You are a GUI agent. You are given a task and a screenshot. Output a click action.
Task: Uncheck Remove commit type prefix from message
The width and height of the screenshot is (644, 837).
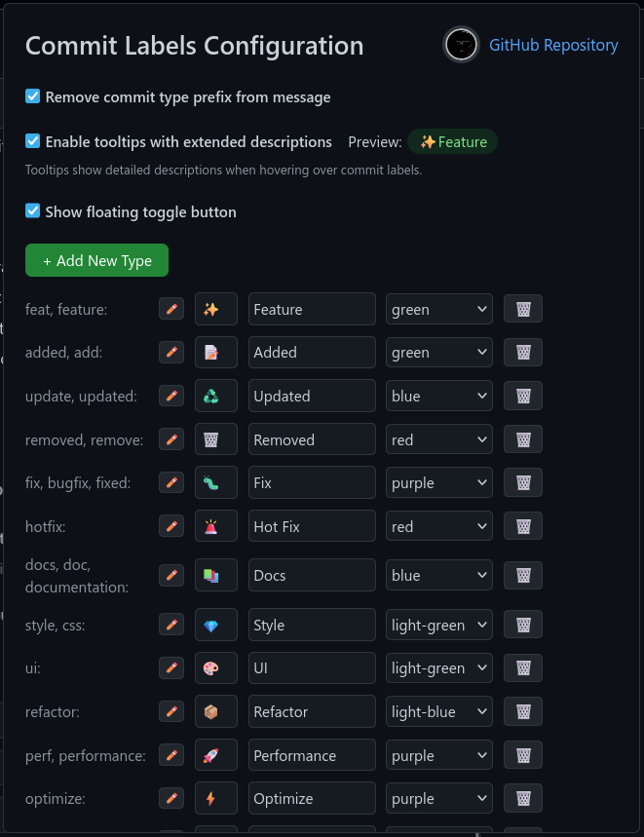coord(32,96)
